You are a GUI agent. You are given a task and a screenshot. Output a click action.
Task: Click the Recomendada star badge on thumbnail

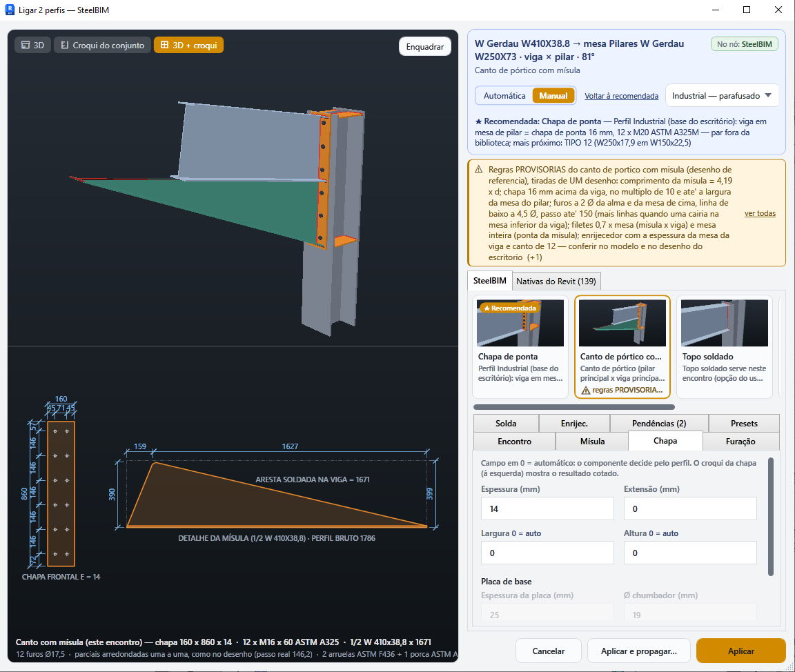(509, 308)
